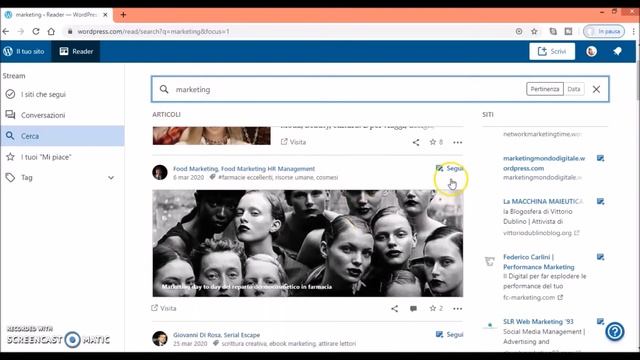Open I siti che segui stream
Viewport: 640px width, 360px height.
click(x=62, y=94)
